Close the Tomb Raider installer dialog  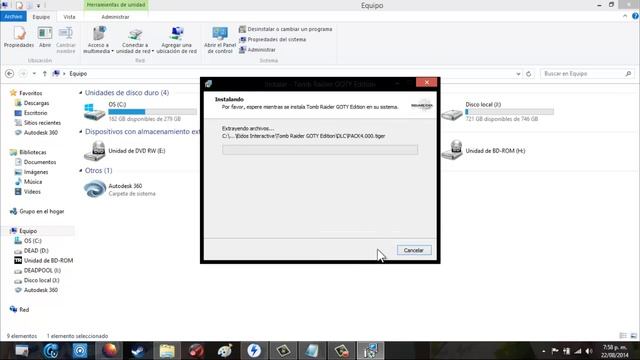427,82
